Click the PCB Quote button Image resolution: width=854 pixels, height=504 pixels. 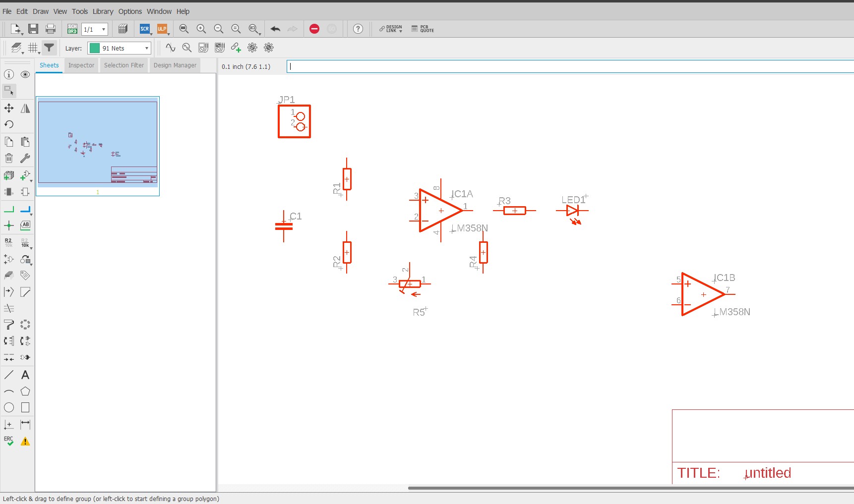tap(423, 29)
